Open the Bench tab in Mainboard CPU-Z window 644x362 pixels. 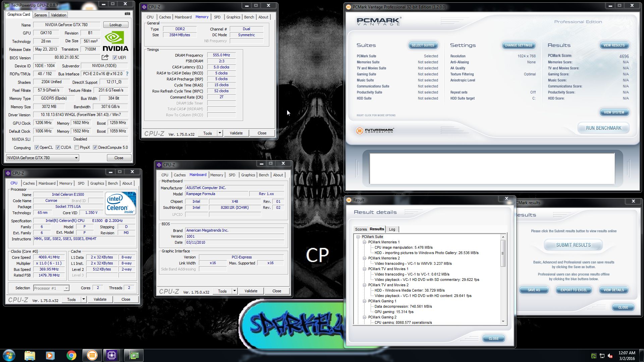pos(264,175)
